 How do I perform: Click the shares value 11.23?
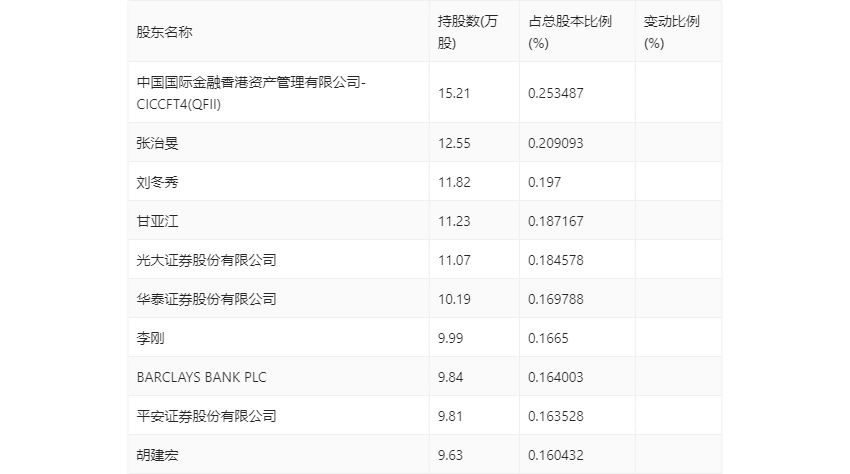coord(454,221)
